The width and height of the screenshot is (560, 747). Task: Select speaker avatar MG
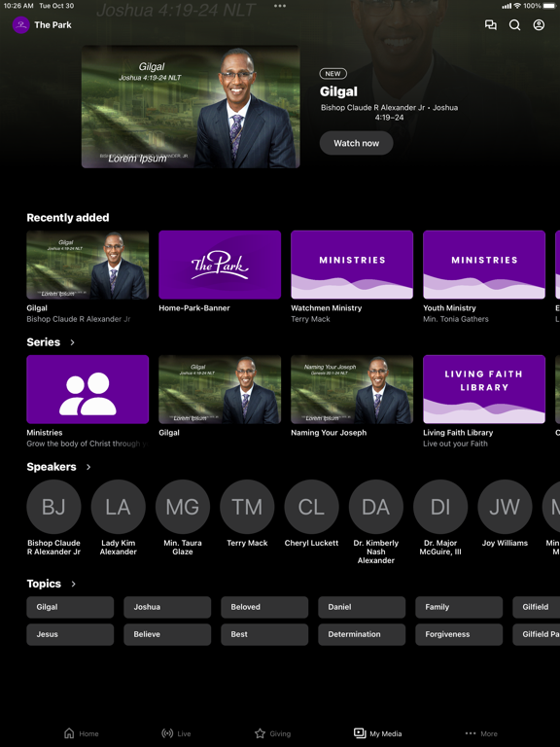tap(183, 507)
